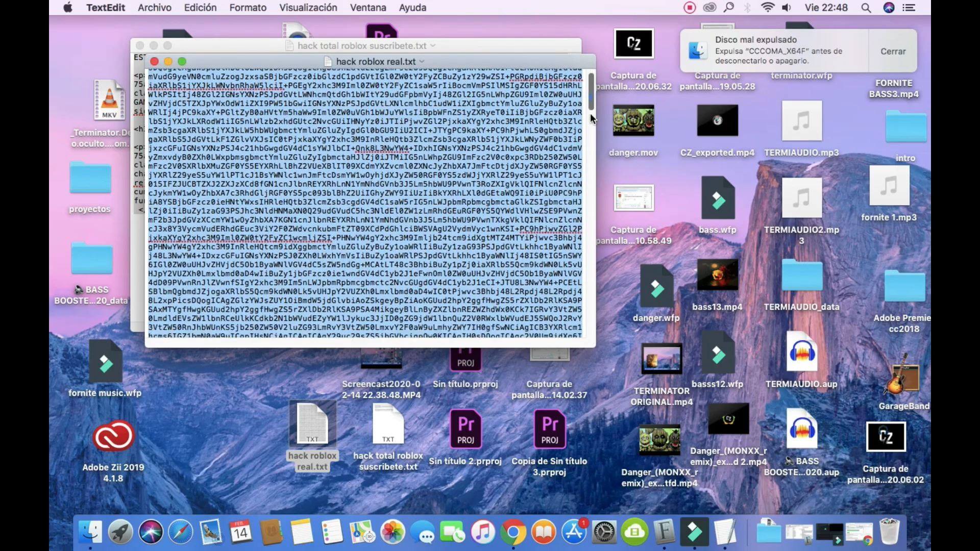980x551 pixels.
Task: Select 'Copia de Sin título 3.prproj' file
Action: 549,429
